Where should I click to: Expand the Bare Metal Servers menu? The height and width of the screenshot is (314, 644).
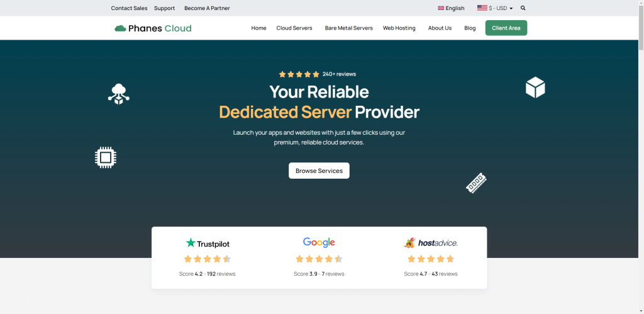coord(348,28)
